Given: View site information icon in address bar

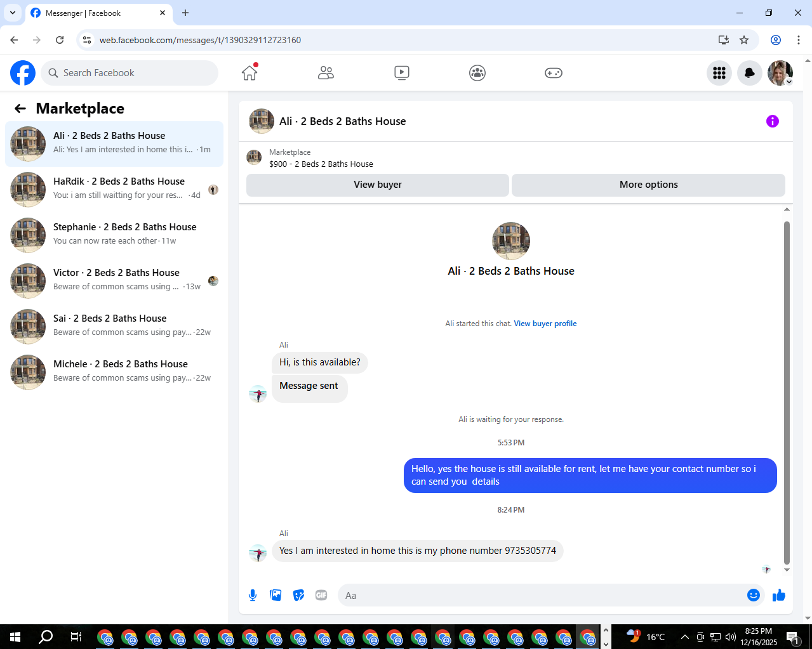Looking at the screenshot, I should tap(88, 40).
